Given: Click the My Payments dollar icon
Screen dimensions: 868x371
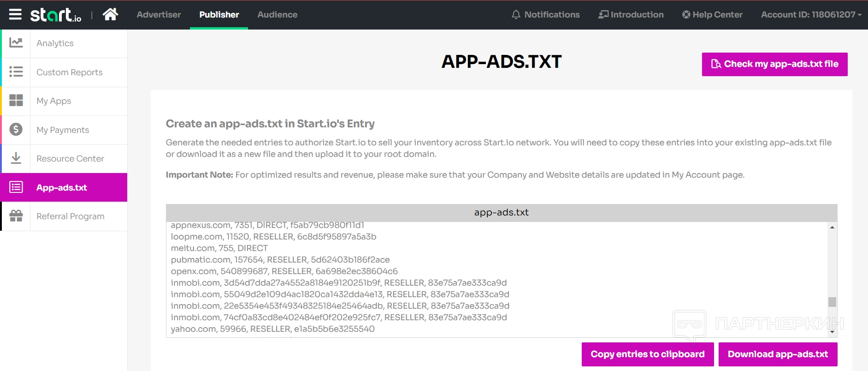Looking at the screenshot, I should click(x=16, y=130).
